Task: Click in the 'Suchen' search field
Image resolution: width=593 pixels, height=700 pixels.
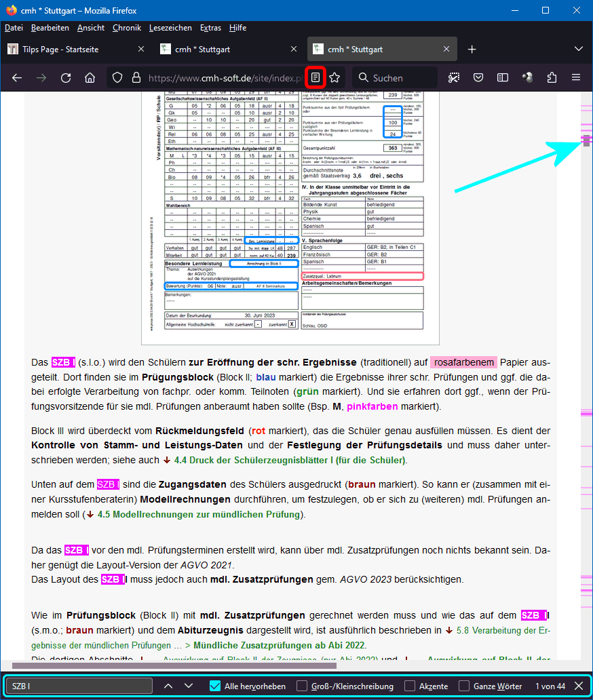Action: 400,77
